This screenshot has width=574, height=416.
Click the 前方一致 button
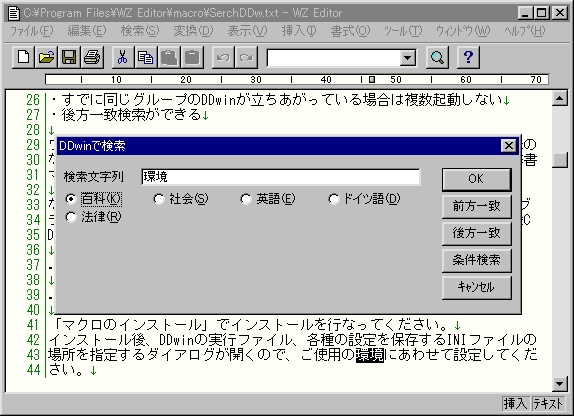[x=476, y=206]
